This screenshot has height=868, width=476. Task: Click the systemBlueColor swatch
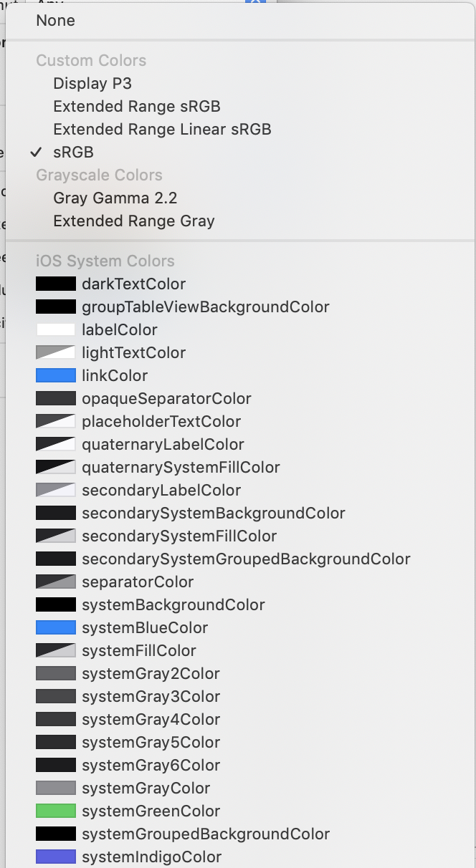[56, 628]
